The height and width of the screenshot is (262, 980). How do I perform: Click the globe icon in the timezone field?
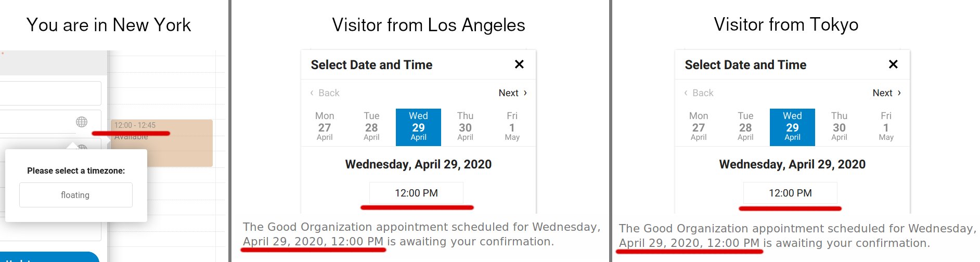[x=82, y=122]
